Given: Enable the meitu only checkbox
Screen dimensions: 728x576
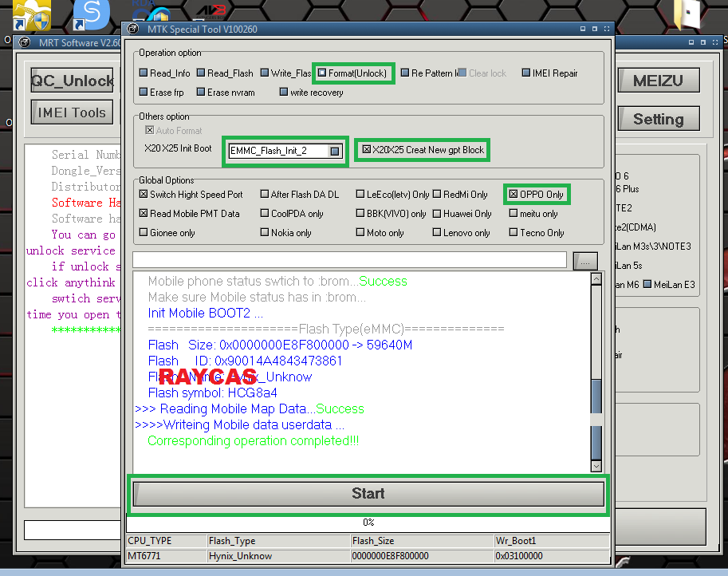Looking at the screenshot, I should click(x=513, y=213).
